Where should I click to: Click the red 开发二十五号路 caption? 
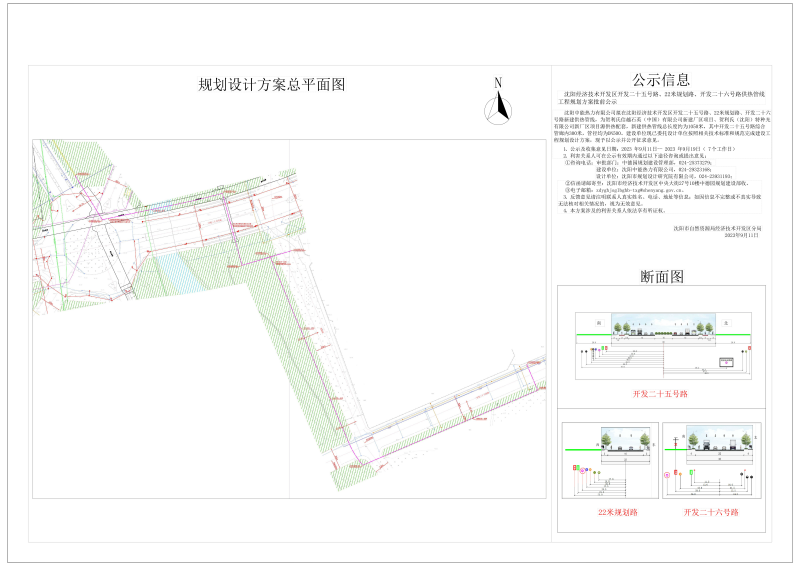pos(660,395)
